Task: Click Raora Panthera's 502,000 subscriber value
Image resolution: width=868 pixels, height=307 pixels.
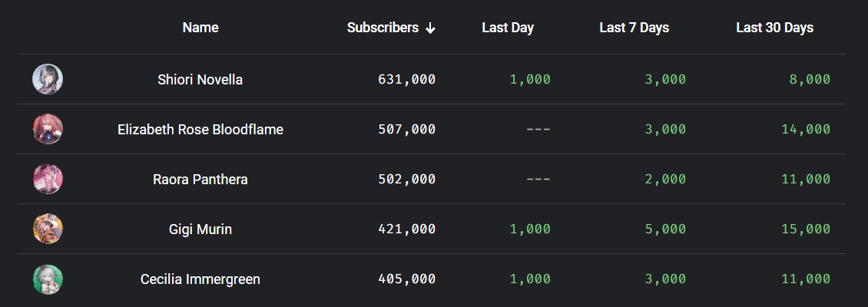Action: coord(406,180)
